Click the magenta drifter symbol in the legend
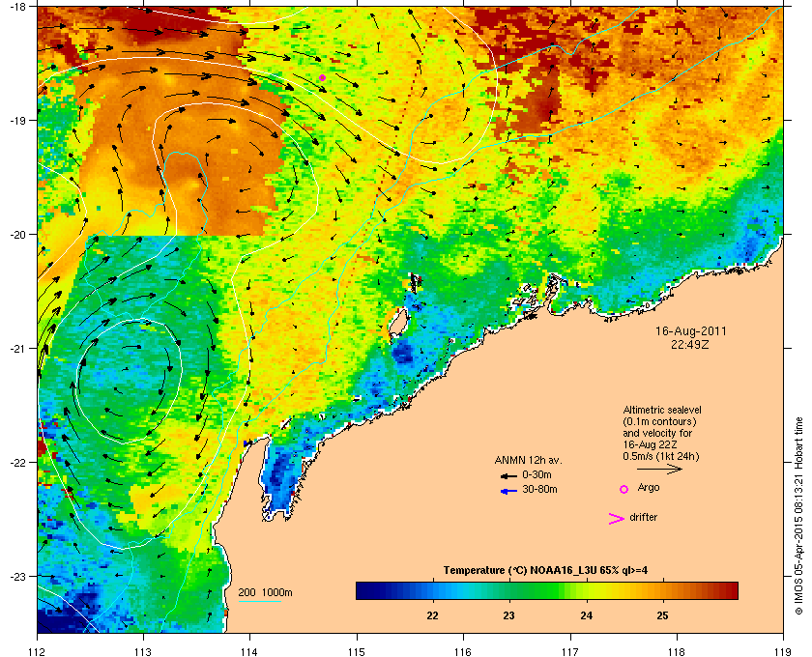This screenshot has width=812, height=657. [x=617, y=519]
